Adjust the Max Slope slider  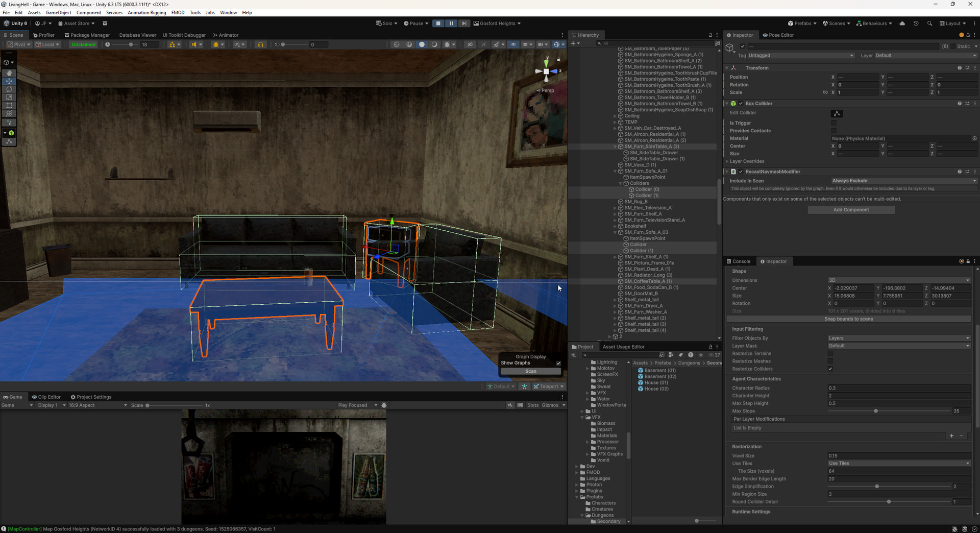click(876, 411)
